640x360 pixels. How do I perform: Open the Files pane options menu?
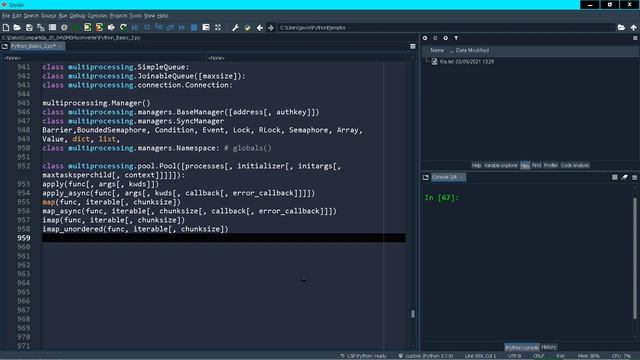click(635, 38)
